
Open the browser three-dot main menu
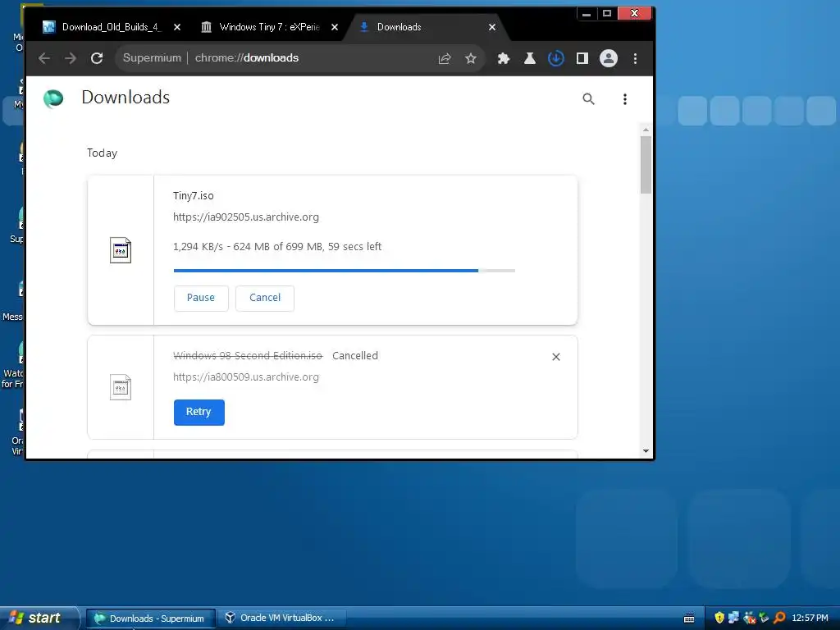click(635, 58)
